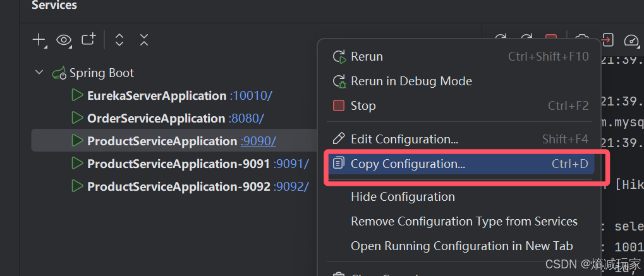Viewport: 644px width, 276px height.
Task: Select ProductServiceApplication-9092 in the tree
Action: (x=179, y=186)
